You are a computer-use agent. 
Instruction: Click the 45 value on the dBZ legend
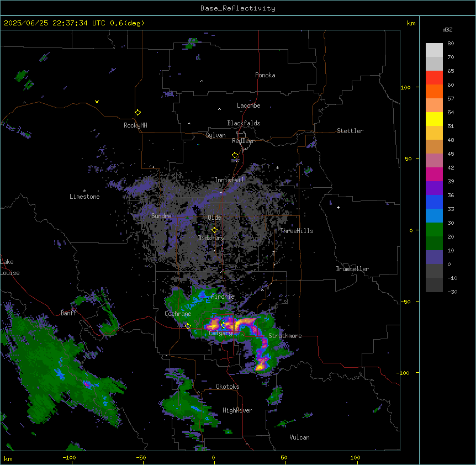point(451,154)
